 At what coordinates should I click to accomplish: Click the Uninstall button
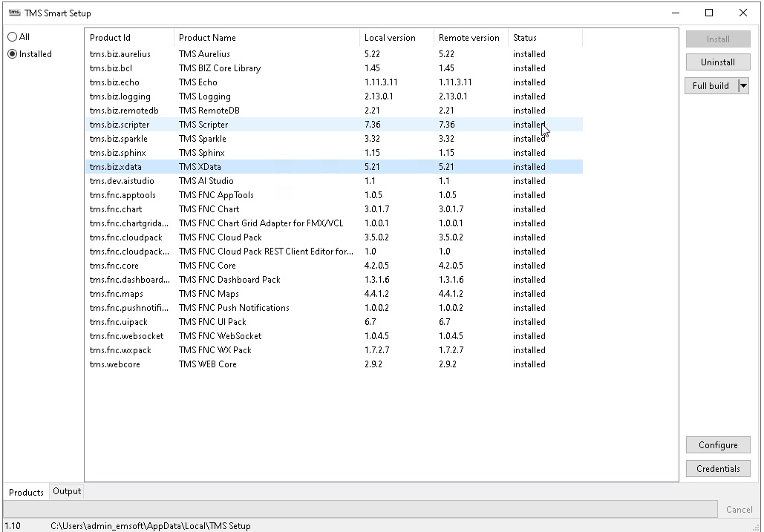[x=717, y=62]
